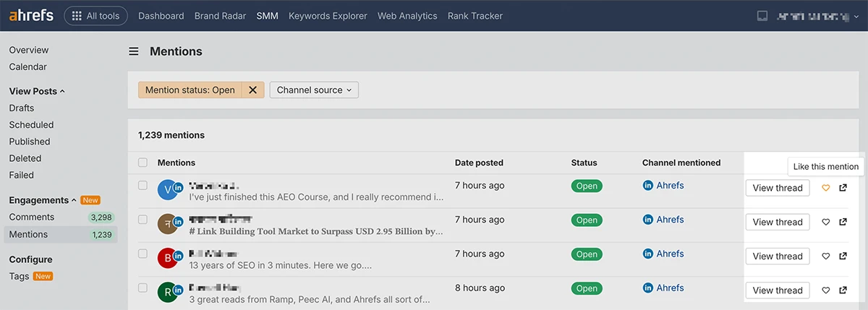Screen dimensions: 868x310
Task: View thread for Link Building Tool Market mention
Action: click(778, 222)
